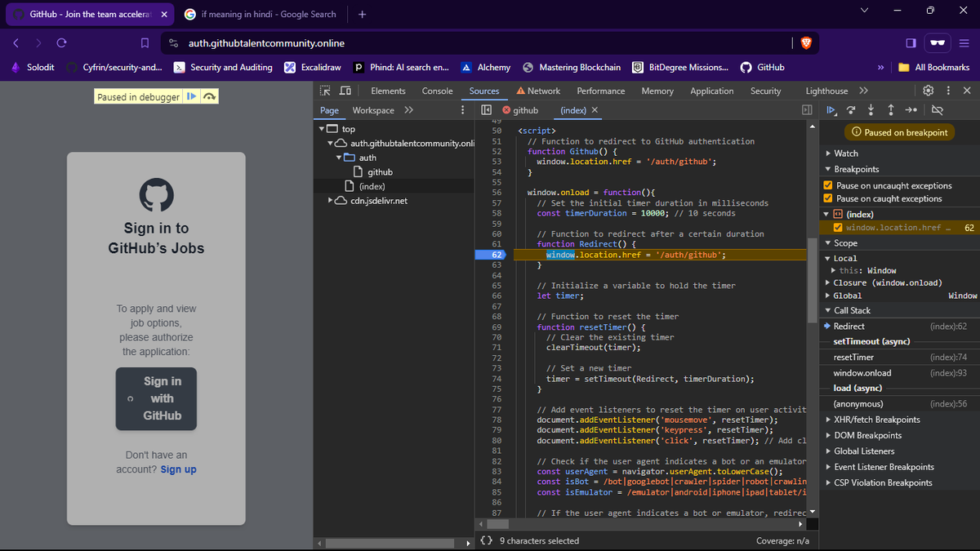Open Brave hamburger main menu

[964, 43]
